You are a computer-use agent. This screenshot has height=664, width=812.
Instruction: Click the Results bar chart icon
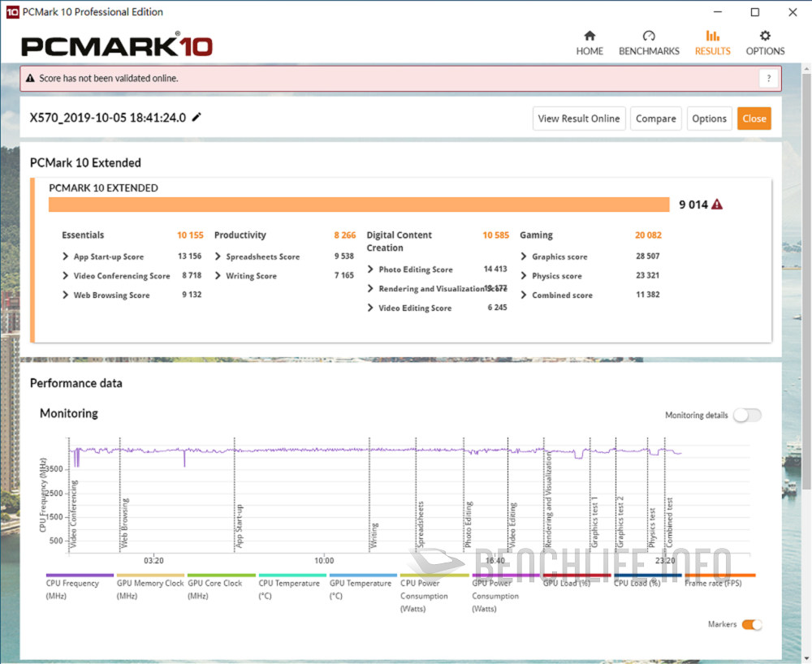tap(713, 36)
